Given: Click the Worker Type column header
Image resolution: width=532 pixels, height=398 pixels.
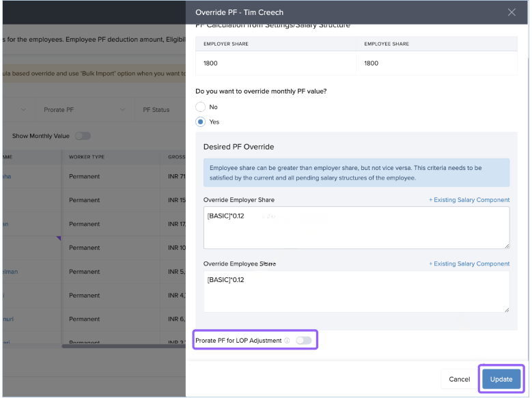Looking at the screenshot, I should [87, 157].
